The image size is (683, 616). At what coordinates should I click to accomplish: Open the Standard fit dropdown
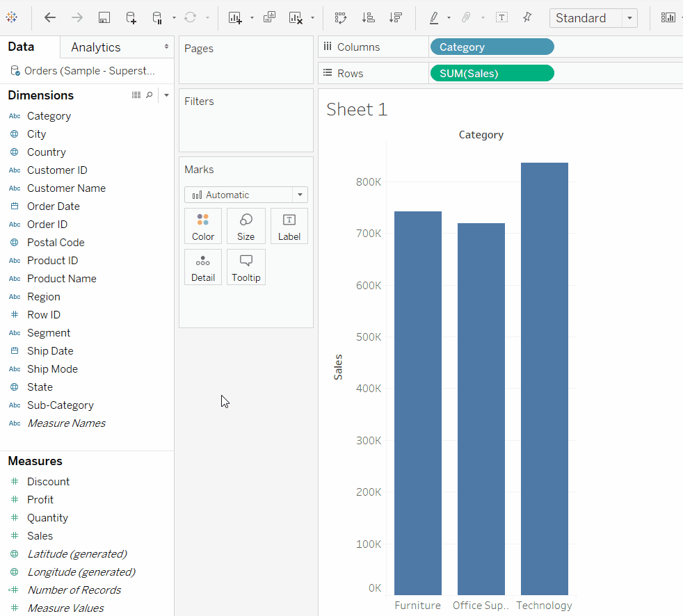coord(629,17)
